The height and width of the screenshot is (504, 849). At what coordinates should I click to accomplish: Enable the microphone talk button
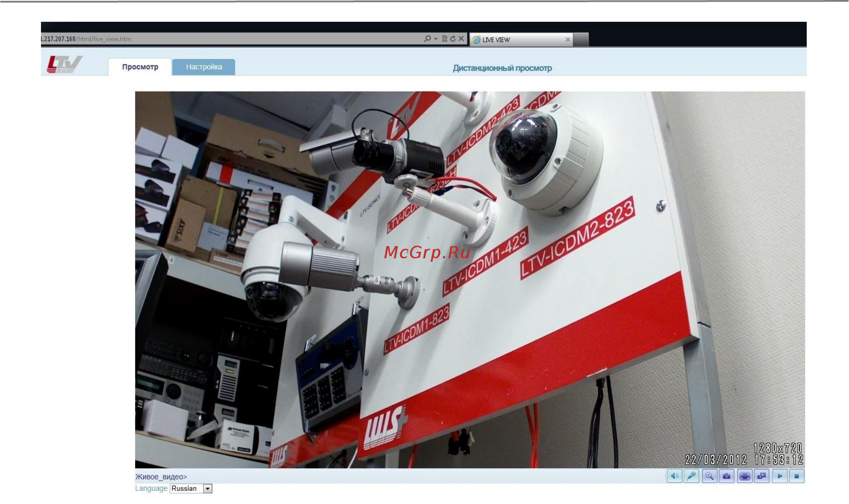[692, 476]
